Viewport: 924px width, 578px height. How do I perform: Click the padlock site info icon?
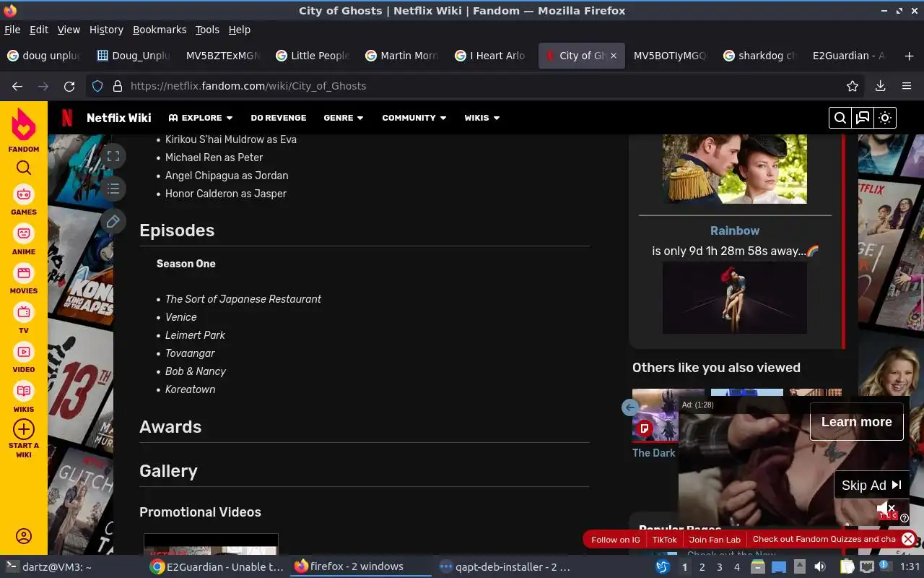[x=118, y=86]
